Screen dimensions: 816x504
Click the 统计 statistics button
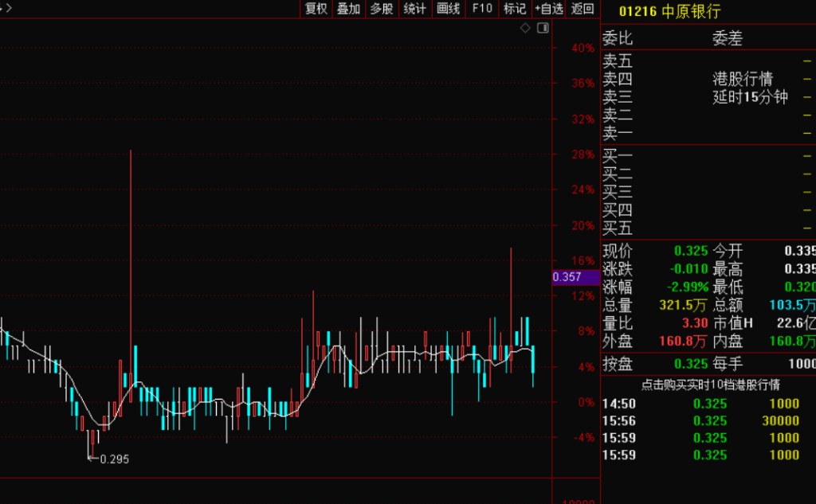[414, 8]
